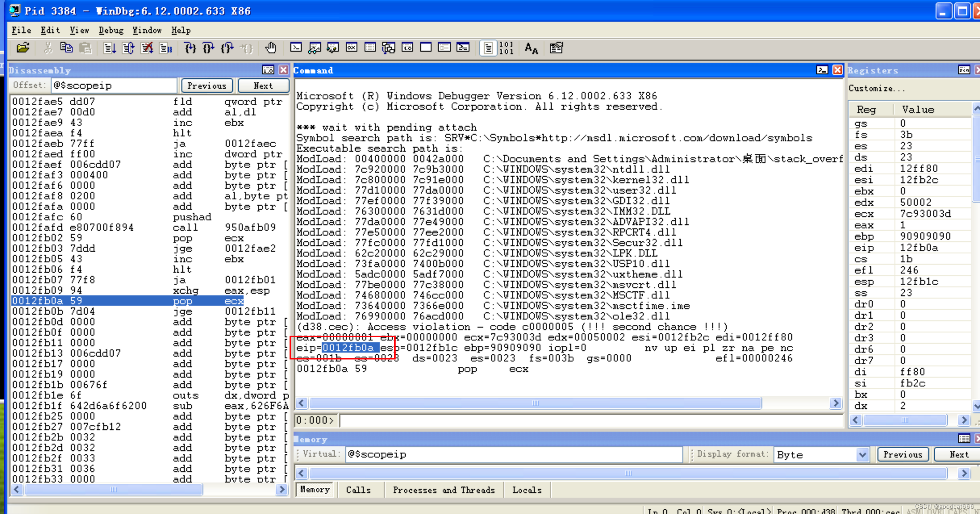
Task: Click the Command panel toolbar menu icon
Action: click(x=822, y=70)
